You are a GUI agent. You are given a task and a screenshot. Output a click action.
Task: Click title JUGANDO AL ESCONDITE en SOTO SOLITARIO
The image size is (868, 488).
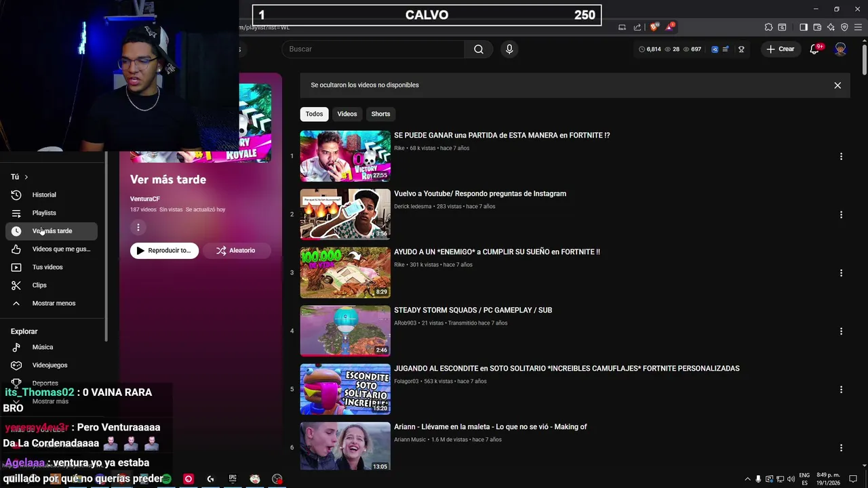pyautogui.click(x=567, y=368)
